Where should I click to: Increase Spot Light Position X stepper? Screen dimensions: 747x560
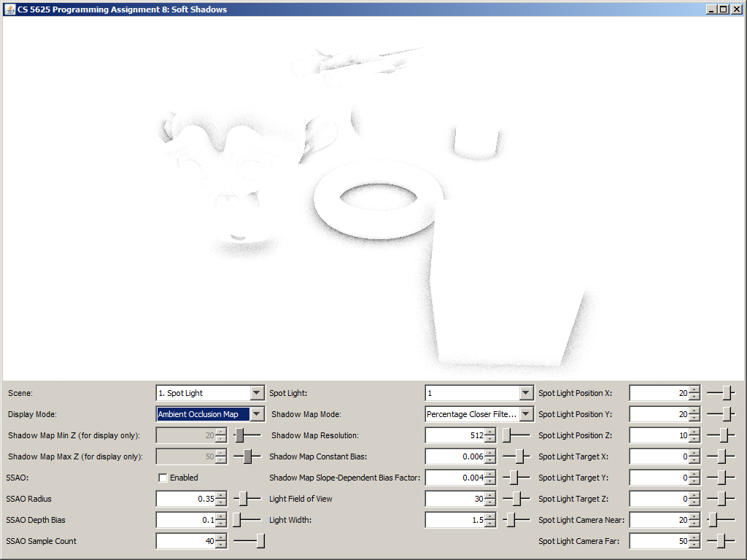click(x=694, y=389)
